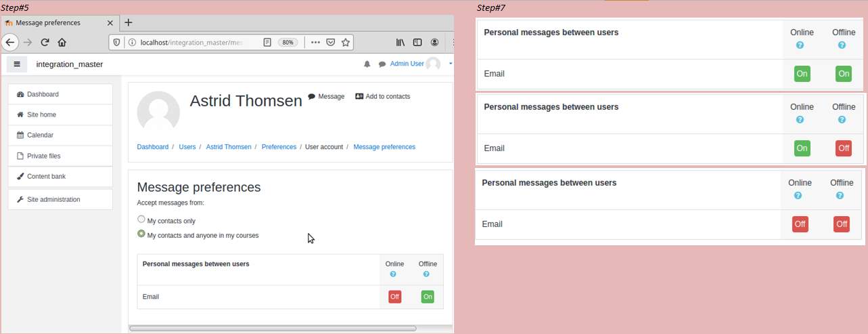The image size is (868, 334).
Task: Toggle Online On in the Step#7 panel with Offline Off
Action: click(802, 148)
